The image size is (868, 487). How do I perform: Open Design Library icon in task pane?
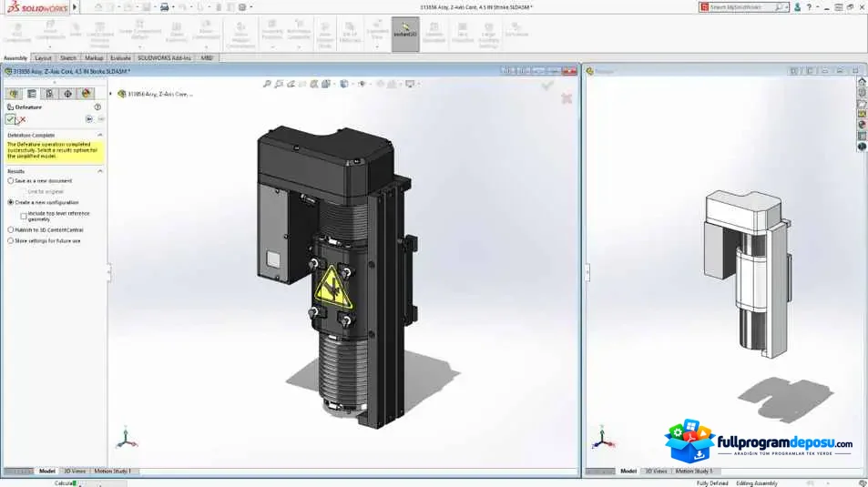point(862,93)
